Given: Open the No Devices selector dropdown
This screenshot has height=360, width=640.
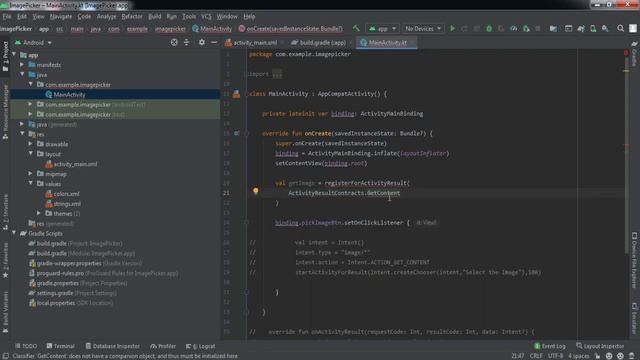Looking at the screenshot, I should point(423,29).
